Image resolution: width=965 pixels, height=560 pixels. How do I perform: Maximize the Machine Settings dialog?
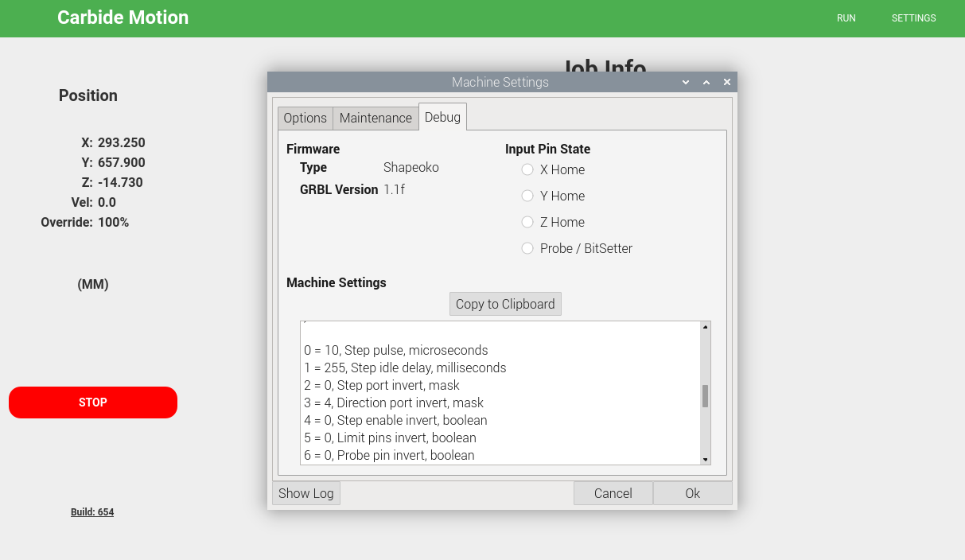click(x=706, y=83)
